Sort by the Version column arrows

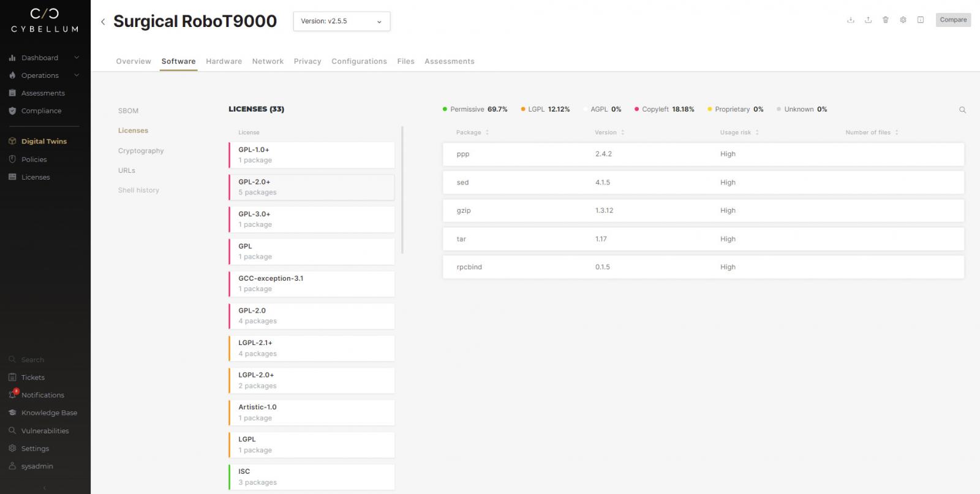(622, 132)
